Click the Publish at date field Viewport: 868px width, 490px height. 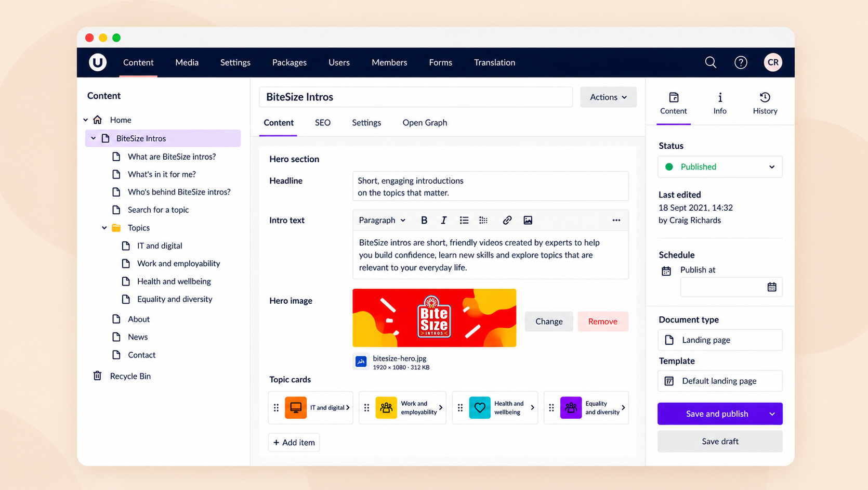(731, 287)
